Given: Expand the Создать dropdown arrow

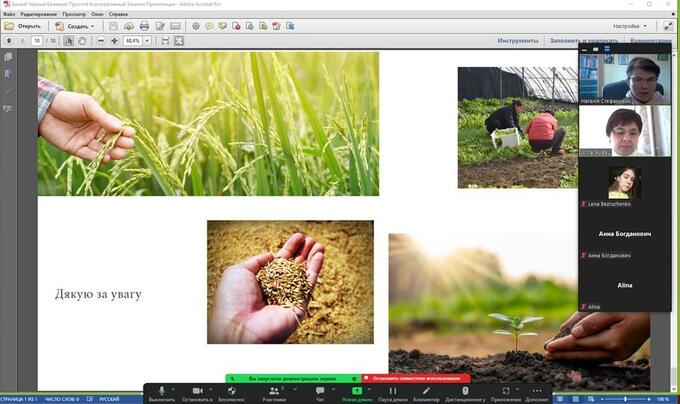Looking at the screenshot, I should click(x=92, y=26).
